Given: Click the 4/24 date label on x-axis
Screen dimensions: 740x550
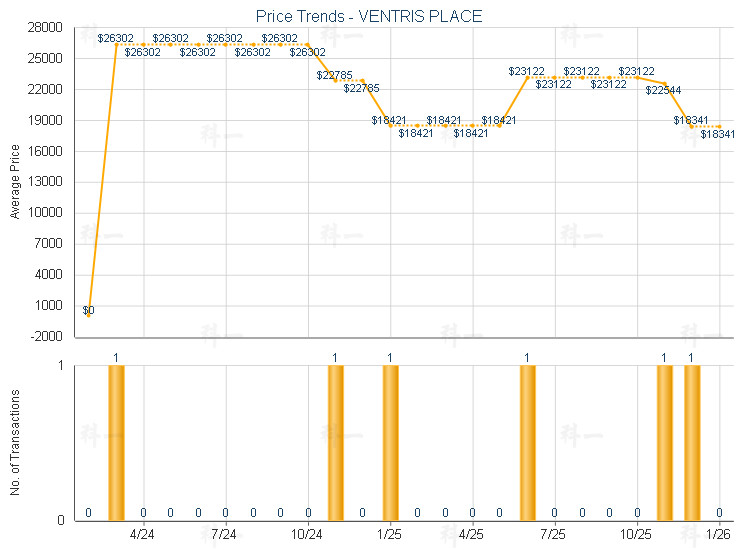Looking at the screenshot, I should 144,536.
